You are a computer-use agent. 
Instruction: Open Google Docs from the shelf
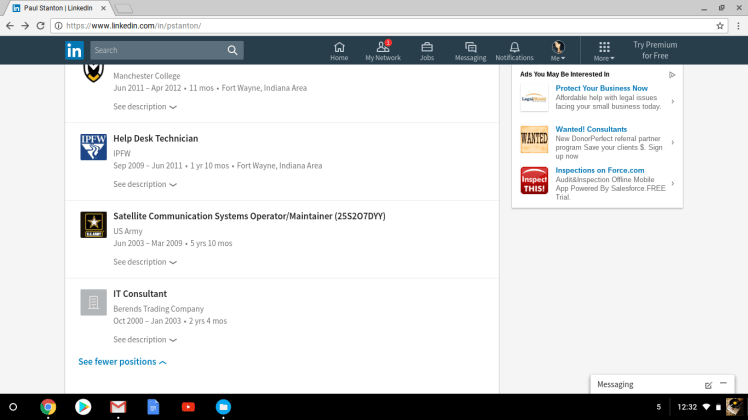pyautogui.click(x=153, y=407)
